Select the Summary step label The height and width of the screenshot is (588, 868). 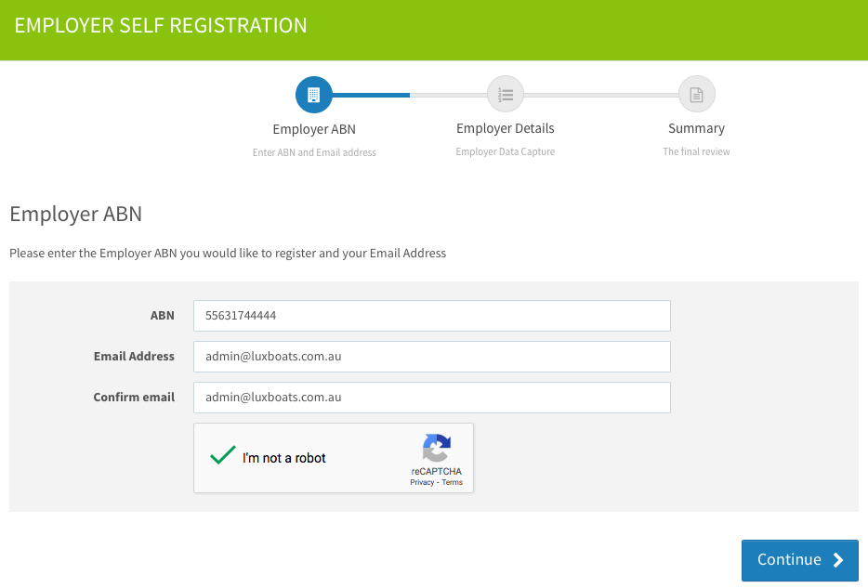pyautogui.click(x=696, y=128)
